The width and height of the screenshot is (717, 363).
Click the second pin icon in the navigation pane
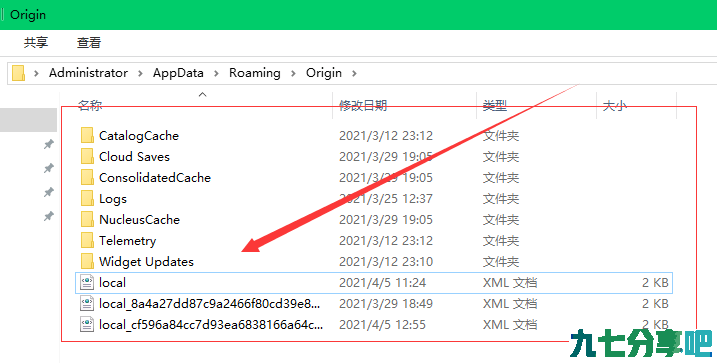click(x=48, y=168)
